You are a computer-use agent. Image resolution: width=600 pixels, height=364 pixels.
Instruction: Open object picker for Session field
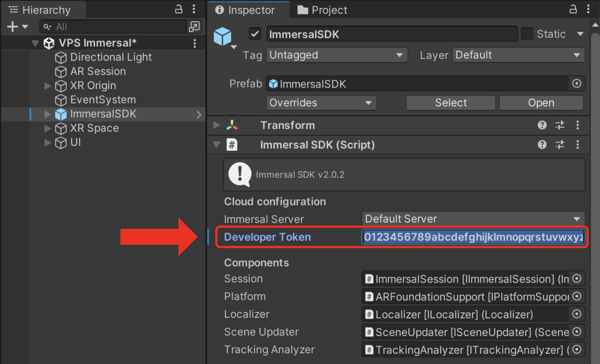click(577, 279)
